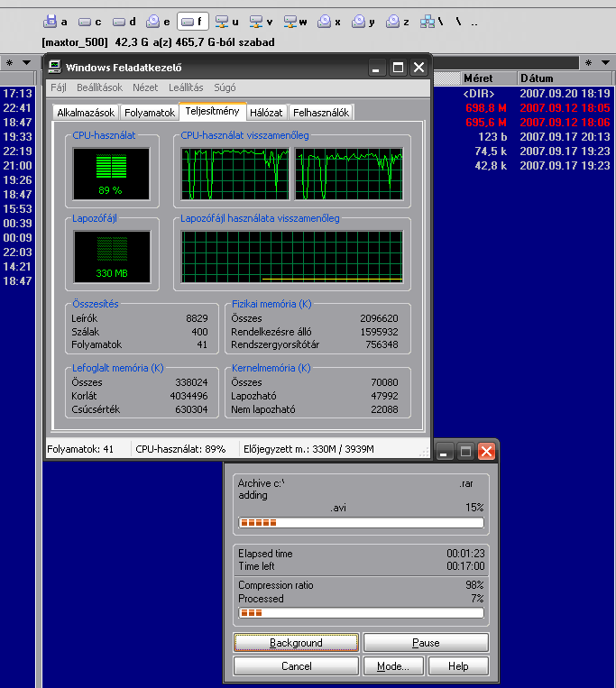Image resolution: width=616 pixels, height=688 pixels.
Task: Select the 74,5 k file row
Action: (525, 151)
